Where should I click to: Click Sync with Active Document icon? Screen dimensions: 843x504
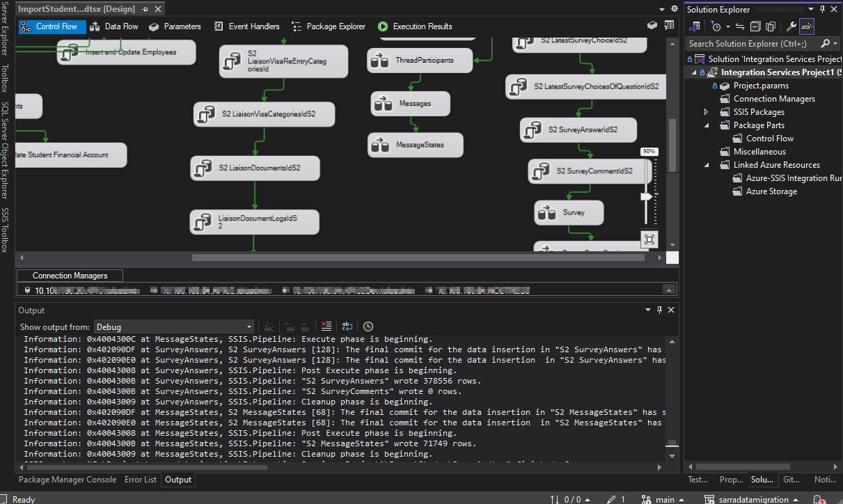[x=740, y=26]
